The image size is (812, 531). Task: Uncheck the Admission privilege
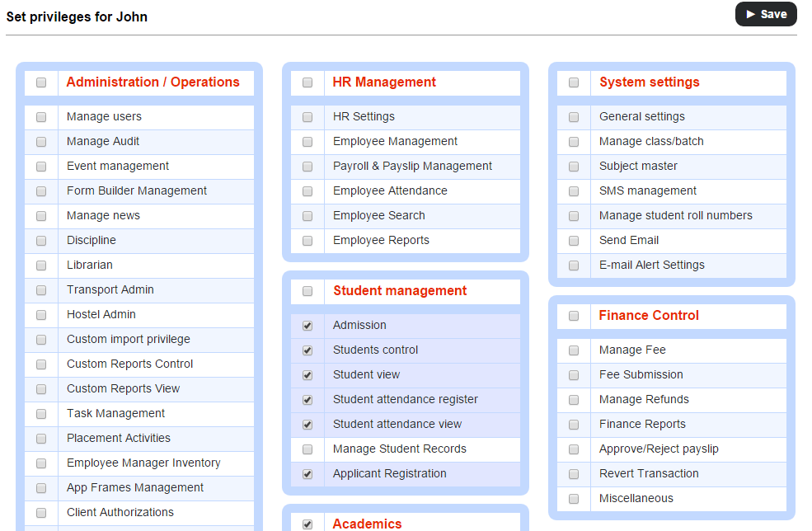click(x=307, y=326)
